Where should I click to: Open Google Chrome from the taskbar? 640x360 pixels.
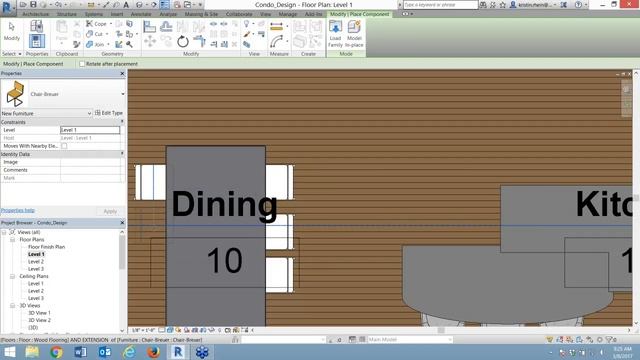point(56,352)
